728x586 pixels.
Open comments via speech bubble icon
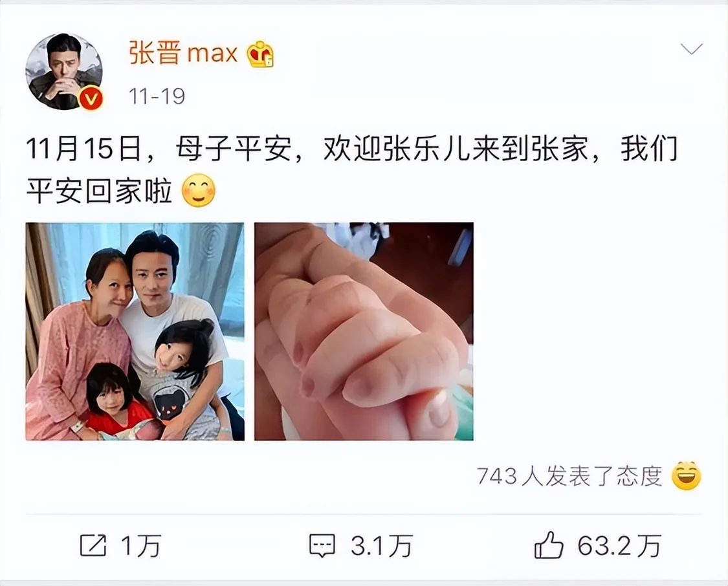(322, 546)
